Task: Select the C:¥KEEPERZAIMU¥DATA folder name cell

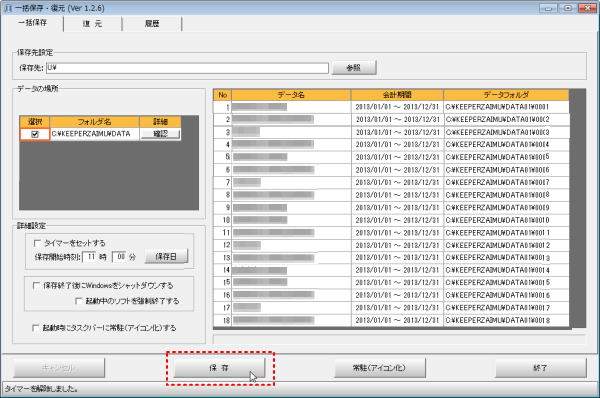Action: pyautogui.click(x=95, y=134)
